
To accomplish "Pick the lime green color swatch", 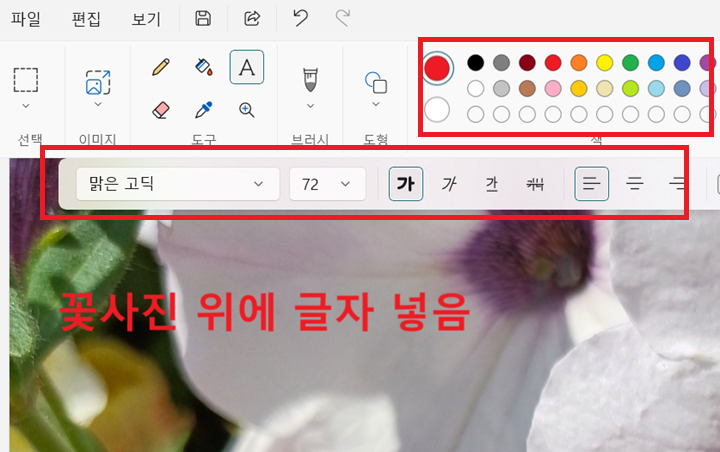I will point(630,89).
